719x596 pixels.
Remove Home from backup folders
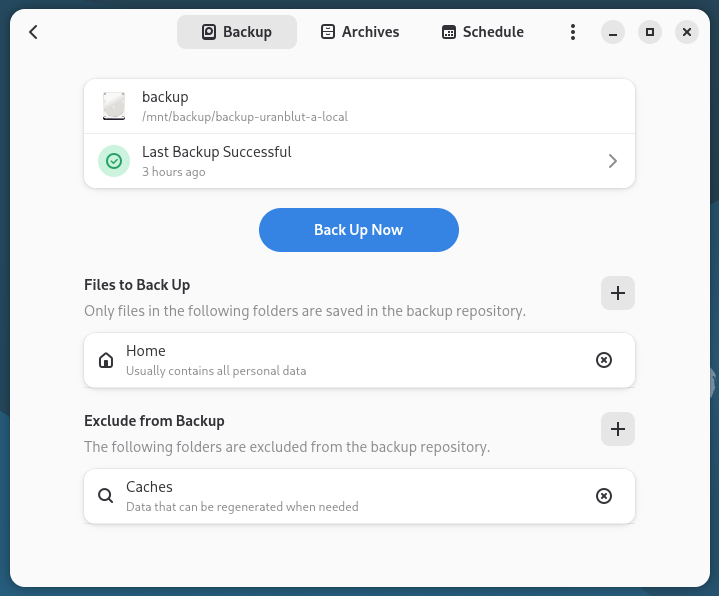[x=603, y=360]
